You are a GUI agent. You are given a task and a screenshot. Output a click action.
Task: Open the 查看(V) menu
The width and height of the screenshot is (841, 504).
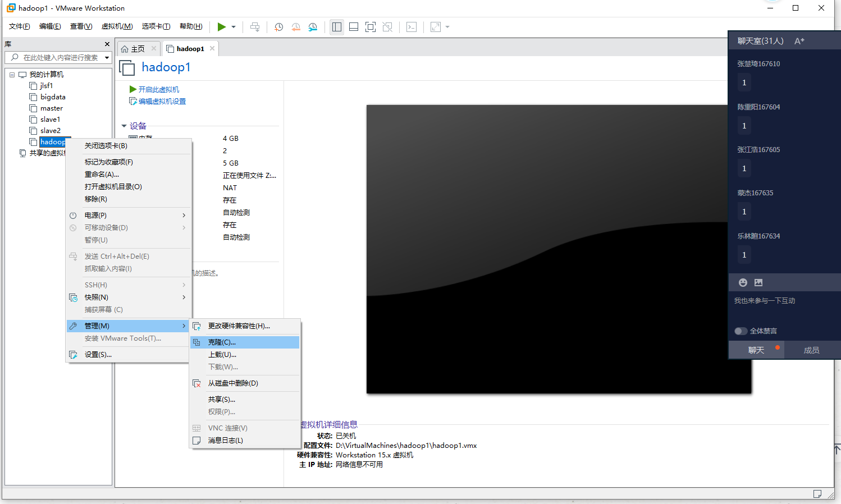[81, 26]
